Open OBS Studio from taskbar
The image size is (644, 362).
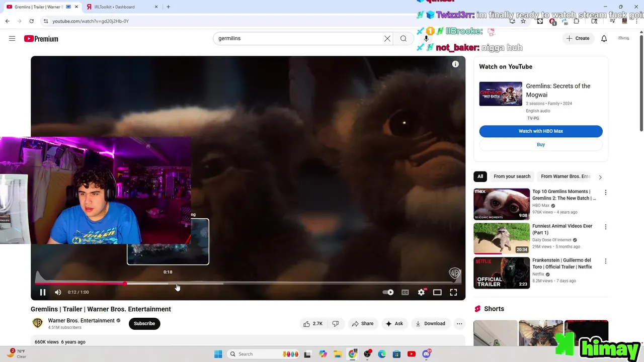point(367,354)
